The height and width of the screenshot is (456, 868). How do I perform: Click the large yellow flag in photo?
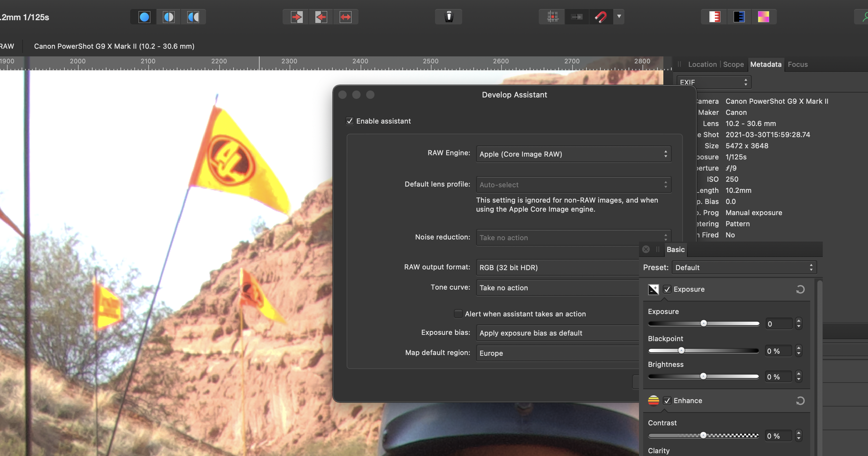(x=240, y=160)
